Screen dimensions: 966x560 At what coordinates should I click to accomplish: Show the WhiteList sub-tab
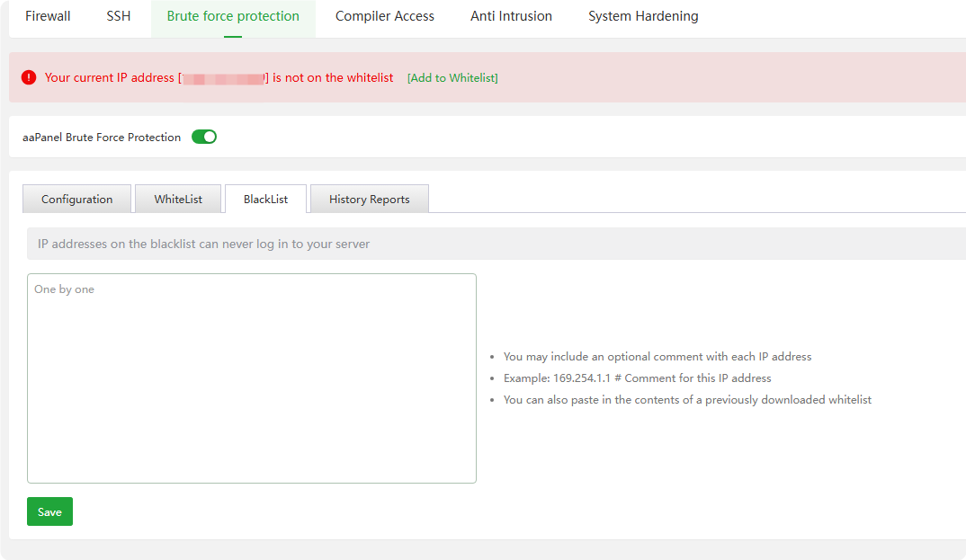178,200
